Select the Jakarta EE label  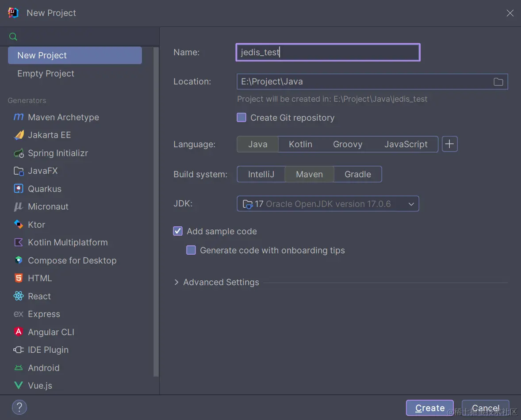pos(49,135)
